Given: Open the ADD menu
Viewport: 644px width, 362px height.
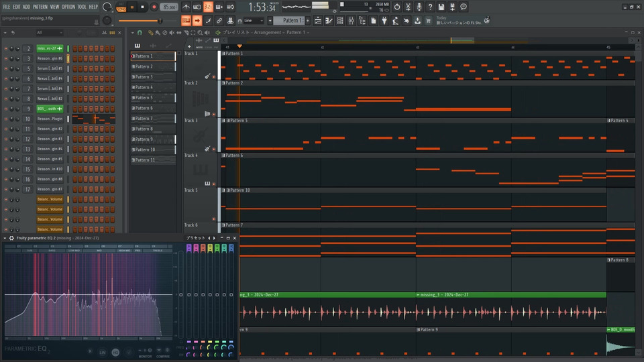Looking at the screenshot, I should (x=26, y=7).
